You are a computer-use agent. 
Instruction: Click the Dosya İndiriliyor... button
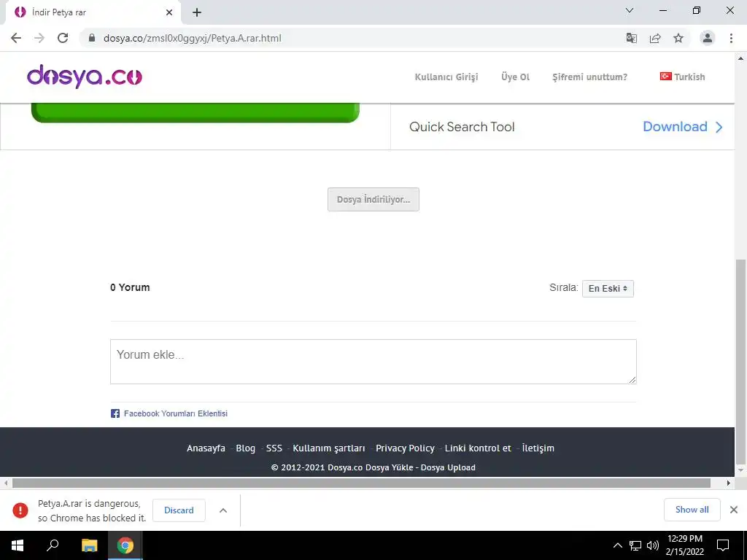[x=373, y=200]
